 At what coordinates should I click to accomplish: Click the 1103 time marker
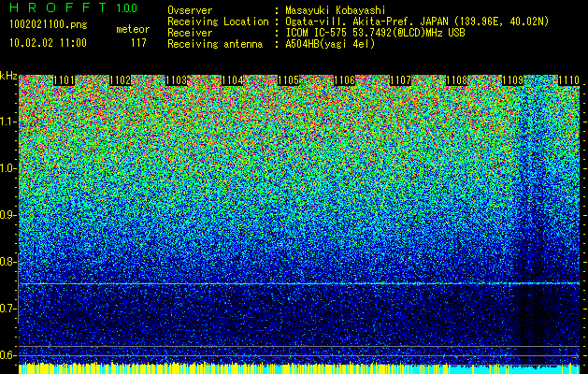[x=177, y=80]
